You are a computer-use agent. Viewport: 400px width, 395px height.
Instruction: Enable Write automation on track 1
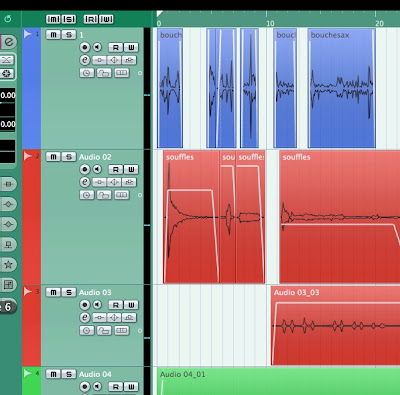pos(131,48)
